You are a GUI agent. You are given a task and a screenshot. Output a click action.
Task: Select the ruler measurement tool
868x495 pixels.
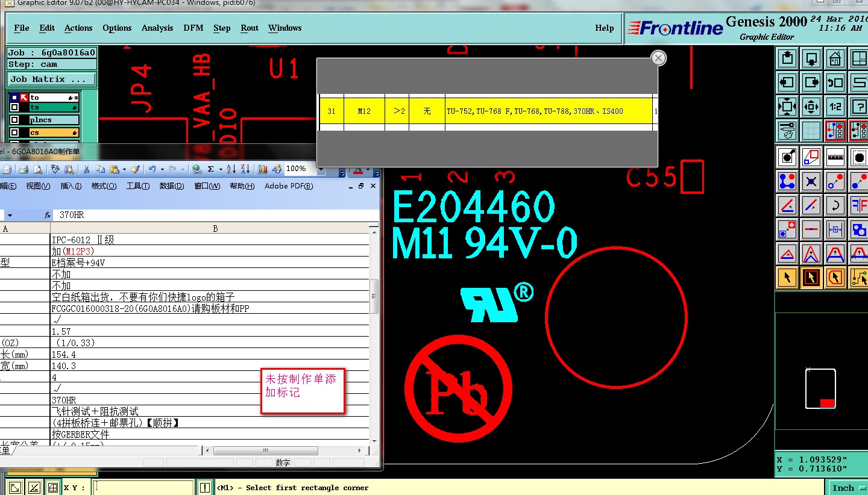coord(835,157)
